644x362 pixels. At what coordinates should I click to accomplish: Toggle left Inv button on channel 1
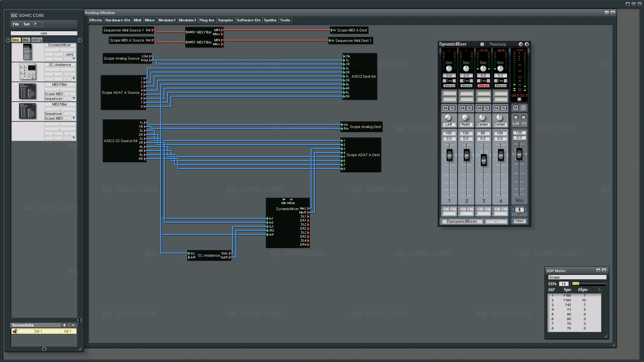[x=444, y=81]
